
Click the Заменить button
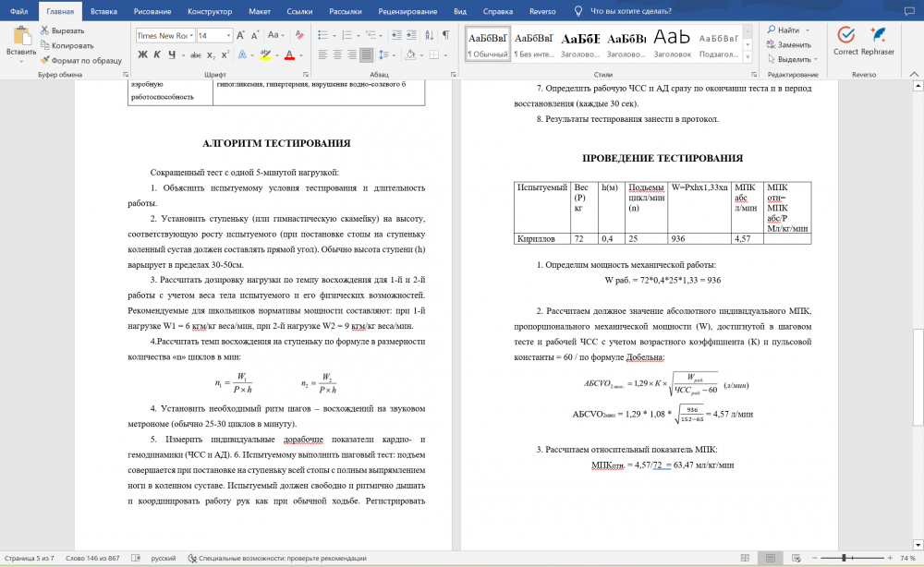click(x=793, y=44)
